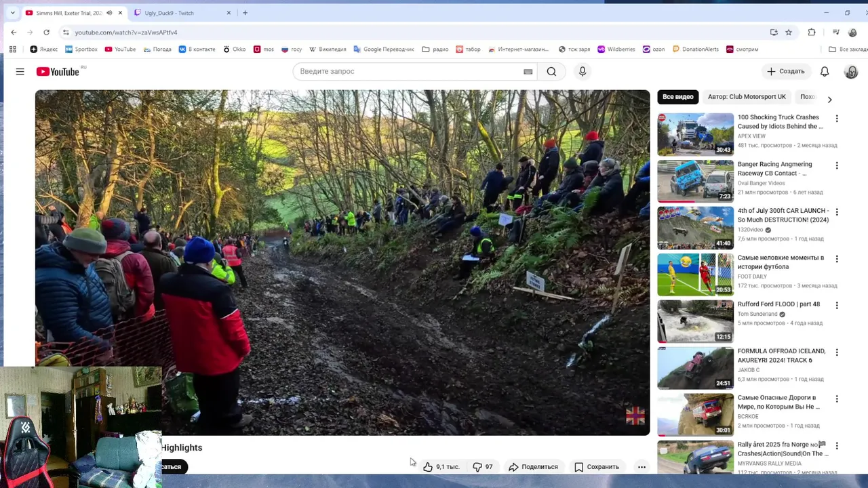Click the Создать create button
868x488 pixels.
pos(786,71)
